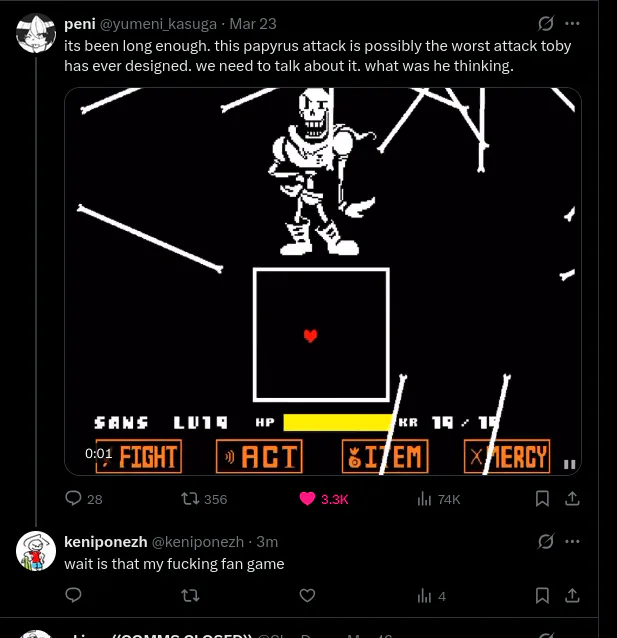
Task: Bookmark peni's tweet
Action: pos(542,498)
